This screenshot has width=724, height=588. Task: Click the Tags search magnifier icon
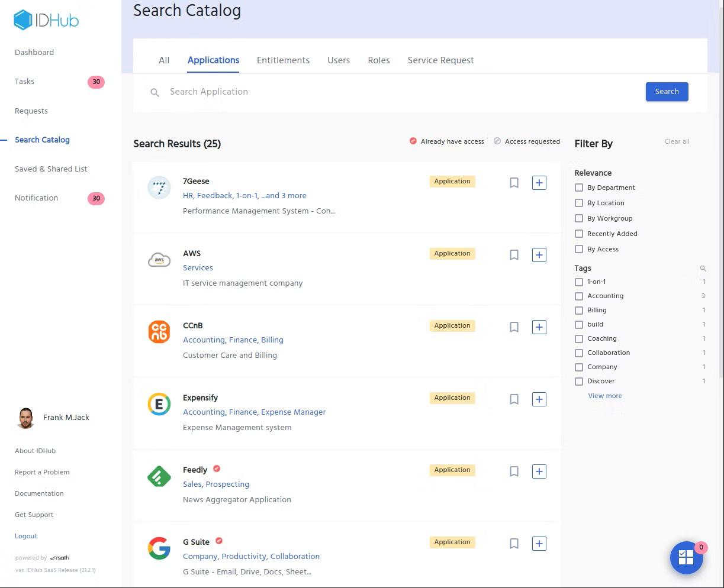tap(703, 269)
